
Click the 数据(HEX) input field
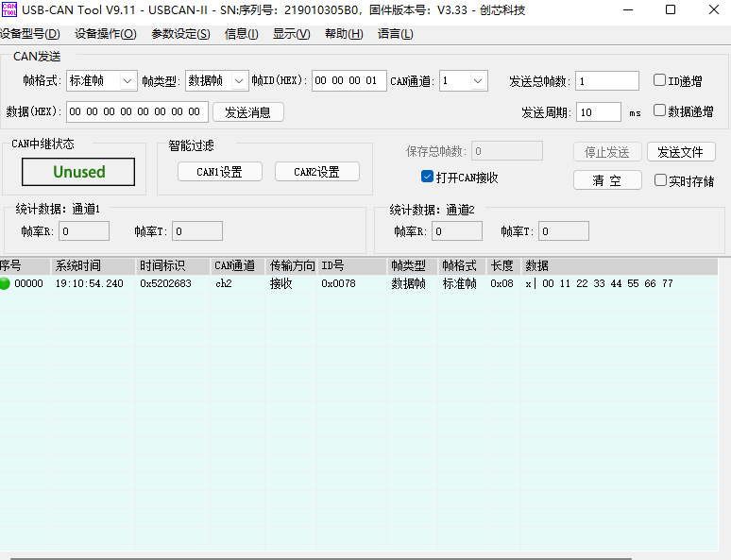(x=137, y=112)
